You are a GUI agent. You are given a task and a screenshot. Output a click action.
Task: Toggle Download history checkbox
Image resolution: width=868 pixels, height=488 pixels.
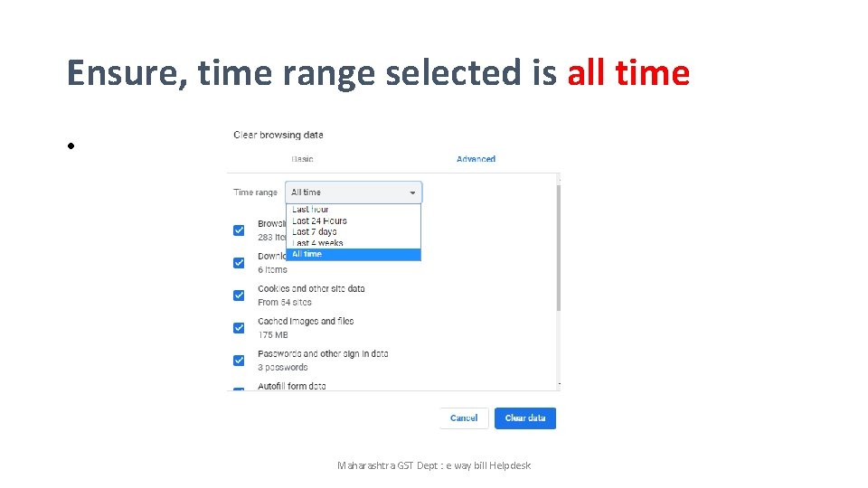239,263
